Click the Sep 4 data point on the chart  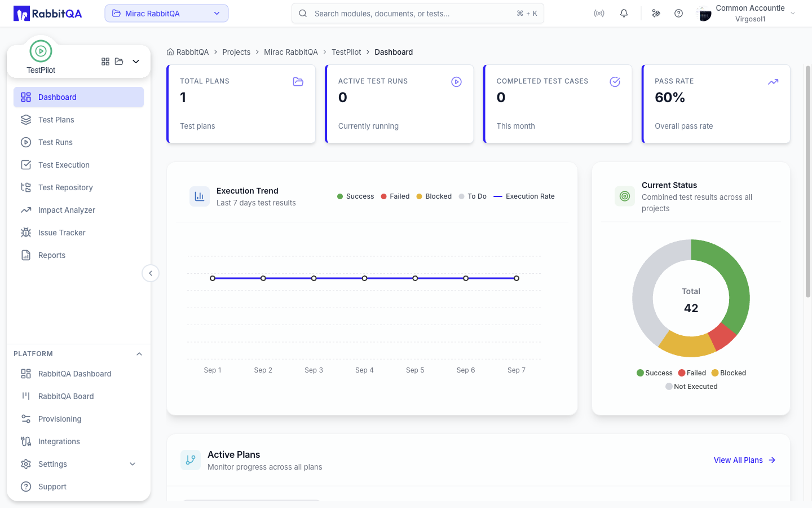click(365, 278)
